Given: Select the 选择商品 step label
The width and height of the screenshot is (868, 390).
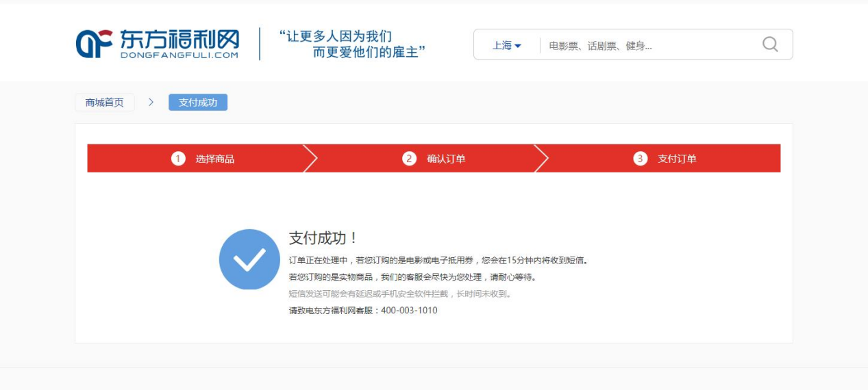Looking at the screenshot, I should pyautogui.click(x=214, y=159).
